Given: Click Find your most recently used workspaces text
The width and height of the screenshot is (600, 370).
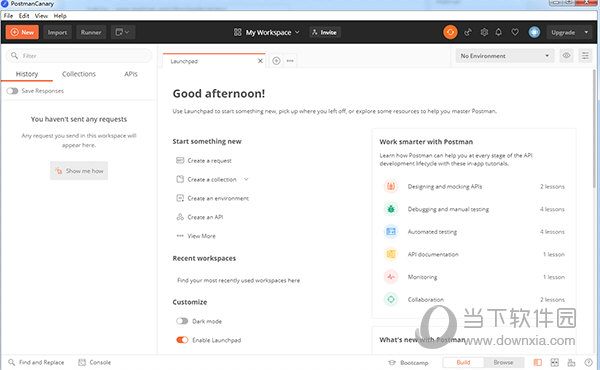Looking at the screenshot, I should pyautogui.click(x=238, y=280).
